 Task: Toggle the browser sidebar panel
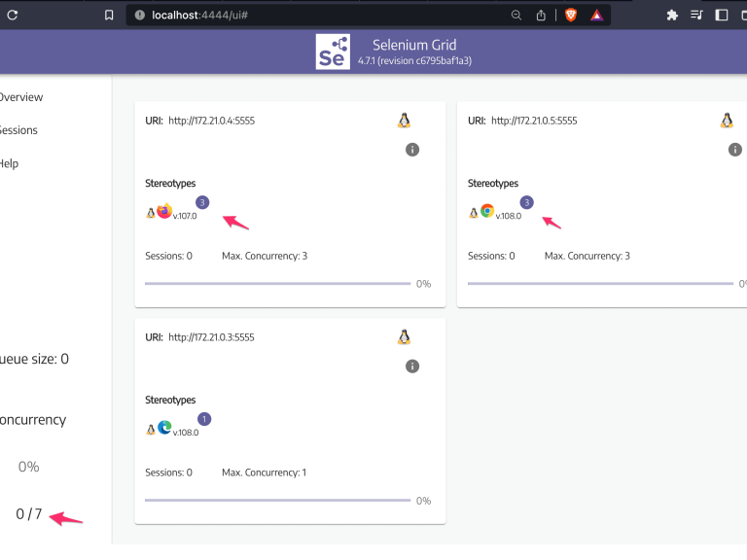pos(722,15)
